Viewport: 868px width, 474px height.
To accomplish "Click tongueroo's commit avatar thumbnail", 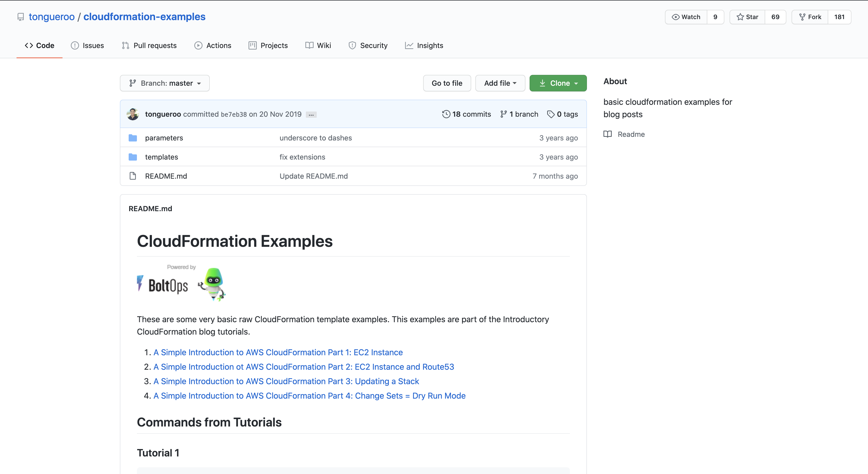I will pos(133,114).
